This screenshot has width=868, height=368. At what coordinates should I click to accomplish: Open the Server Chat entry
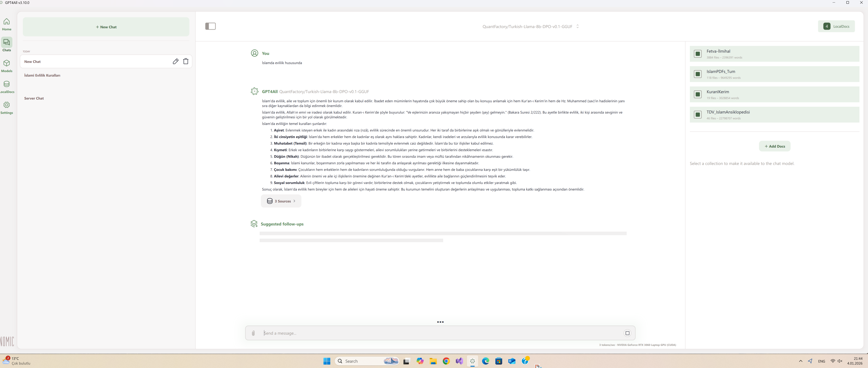tap(34, 98)
